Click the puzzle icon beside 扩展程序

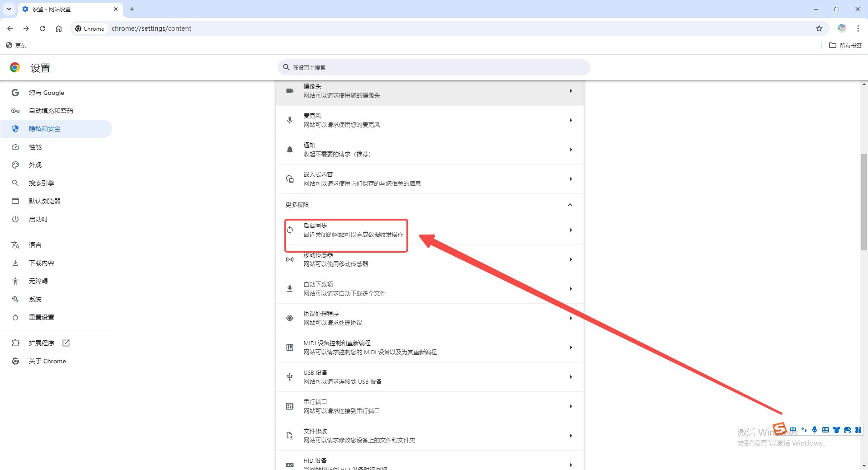15,343
